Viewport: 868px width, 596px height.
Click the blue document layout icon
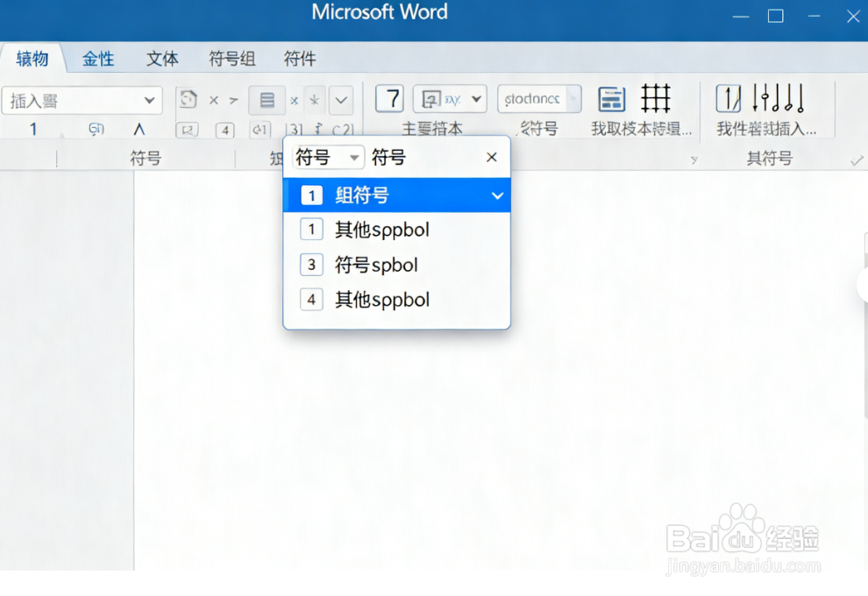point(612,100)
